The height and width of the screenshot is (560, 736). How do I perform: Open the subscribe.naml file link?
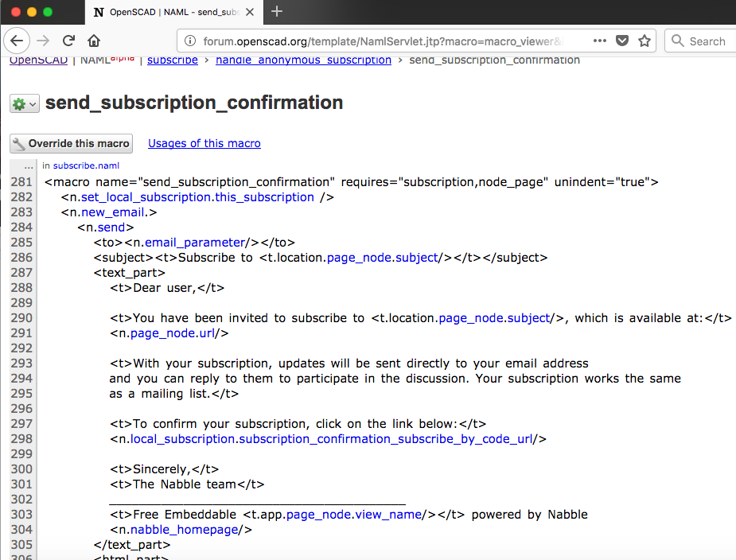(x=85, y=165)
